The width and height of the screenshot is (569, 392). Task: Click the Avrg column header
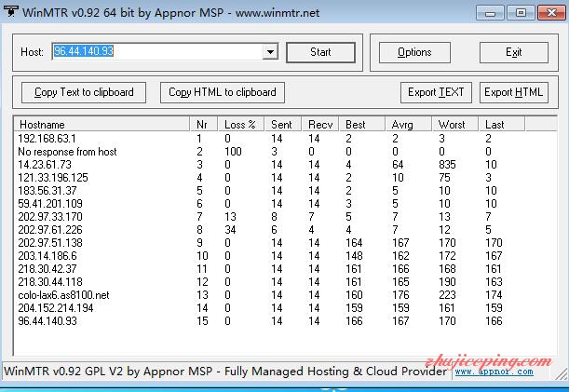tap(408, 125)
